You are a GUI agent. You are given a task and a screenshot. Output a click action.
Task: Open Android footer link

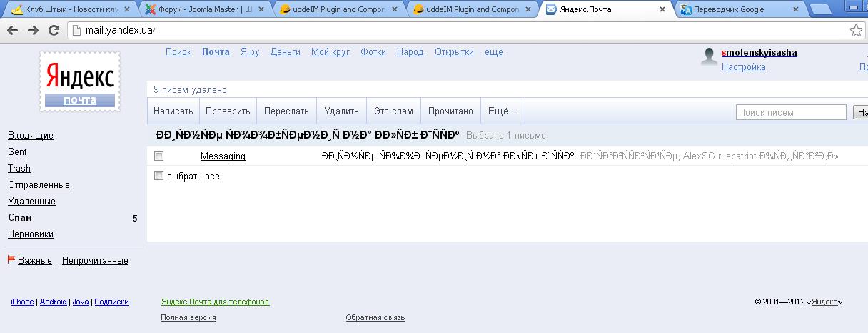click(54, 302)
